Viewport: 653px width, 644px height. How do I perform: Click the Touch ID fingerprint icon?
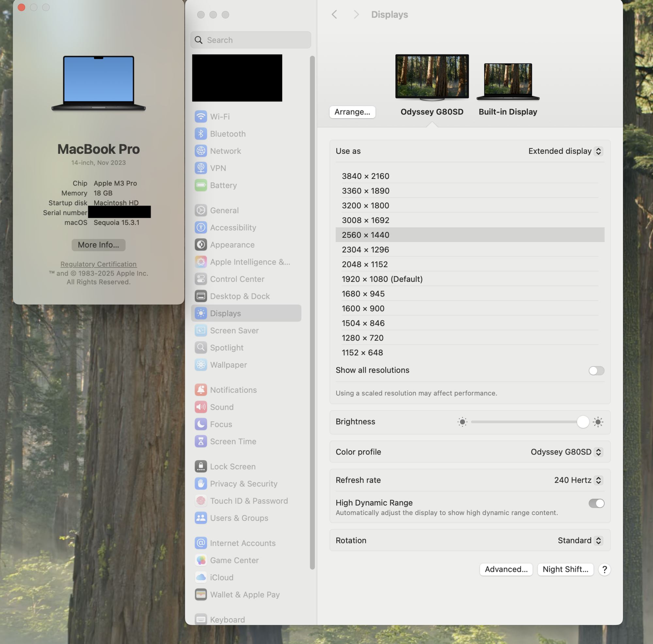coord(201,501)
